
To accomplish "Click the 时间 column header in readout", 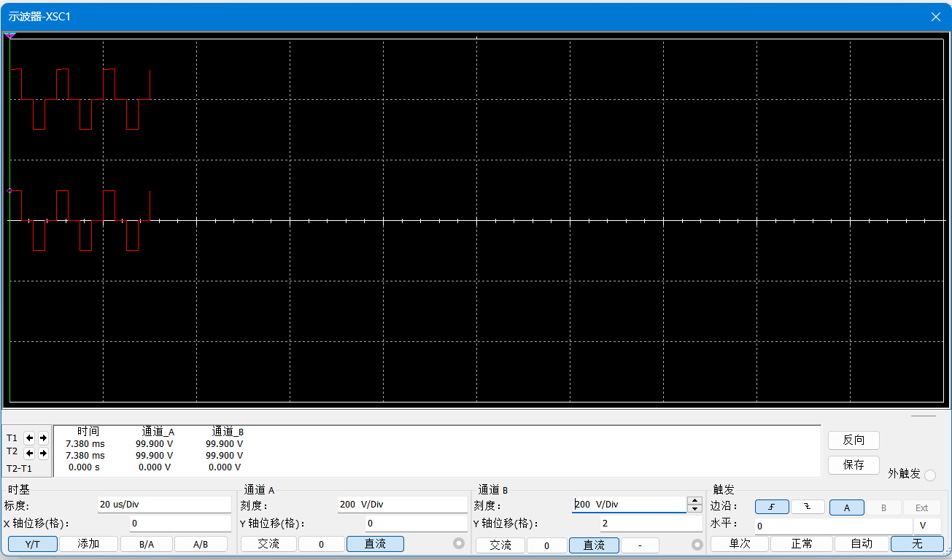I will coord(88,432).
